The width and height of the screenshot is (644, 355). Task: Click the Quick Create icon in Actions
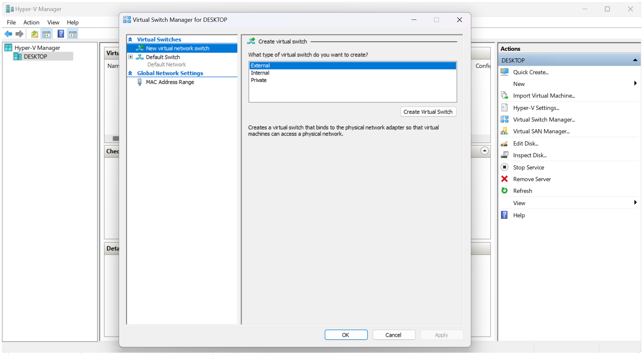(x=504, y=72)
